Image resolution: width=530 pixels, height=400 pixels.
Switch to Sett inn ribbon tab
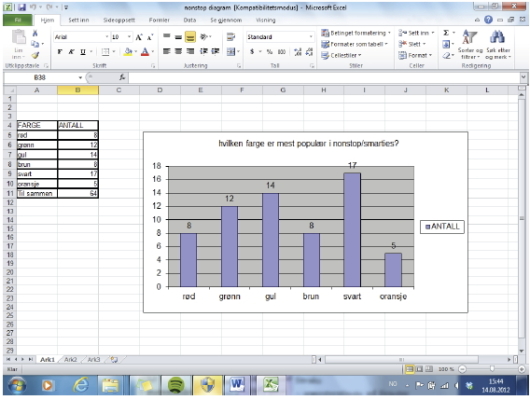tap(78, 20)
